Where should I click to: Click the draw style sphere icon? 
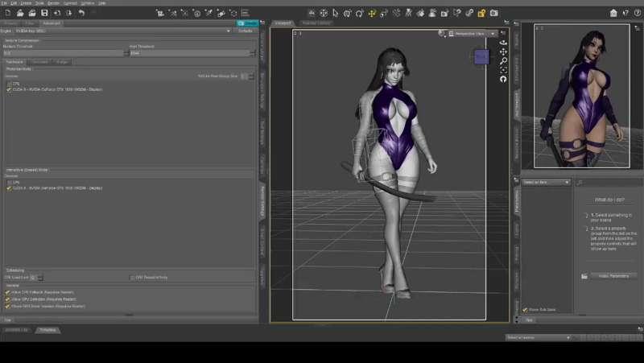(441, 33)
